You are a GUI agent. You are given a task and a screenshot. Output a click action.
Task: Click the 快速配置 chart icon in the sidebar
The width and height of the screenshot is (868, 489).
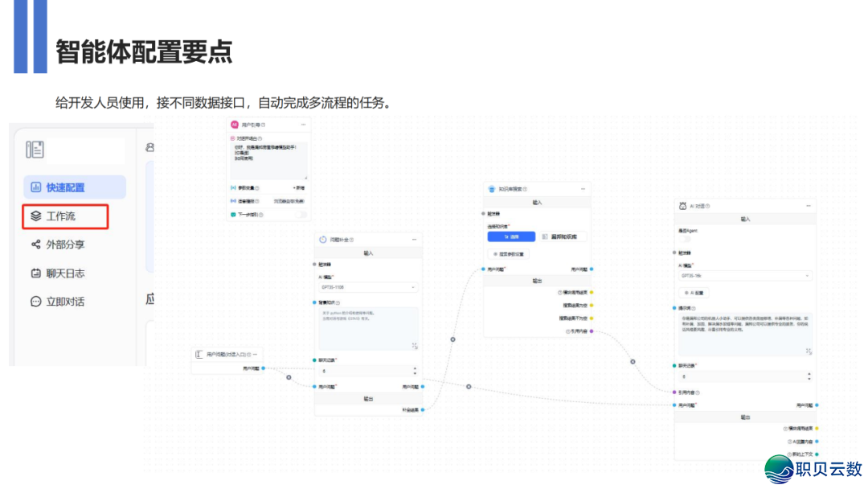(35, 187)
